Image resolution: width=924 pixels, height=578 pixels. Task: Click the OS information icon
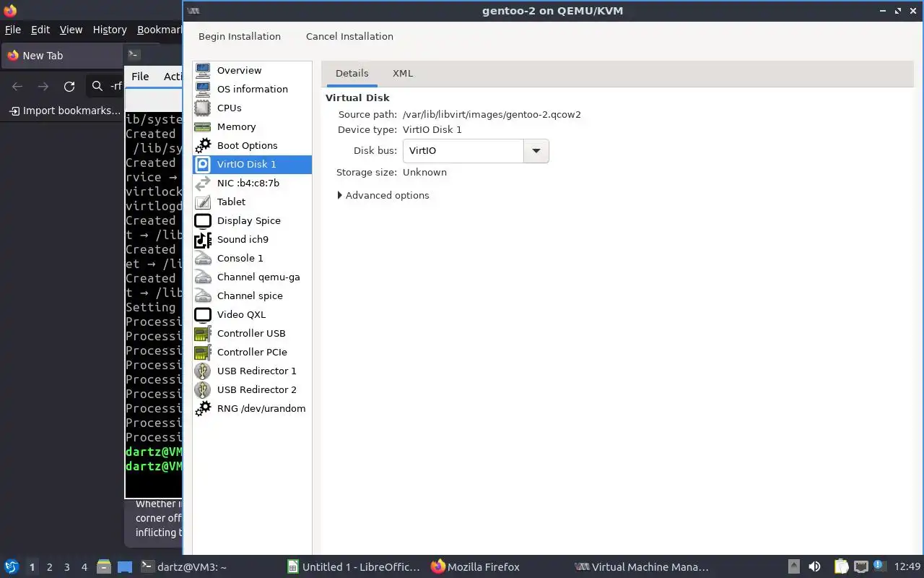tap(203, 89)
